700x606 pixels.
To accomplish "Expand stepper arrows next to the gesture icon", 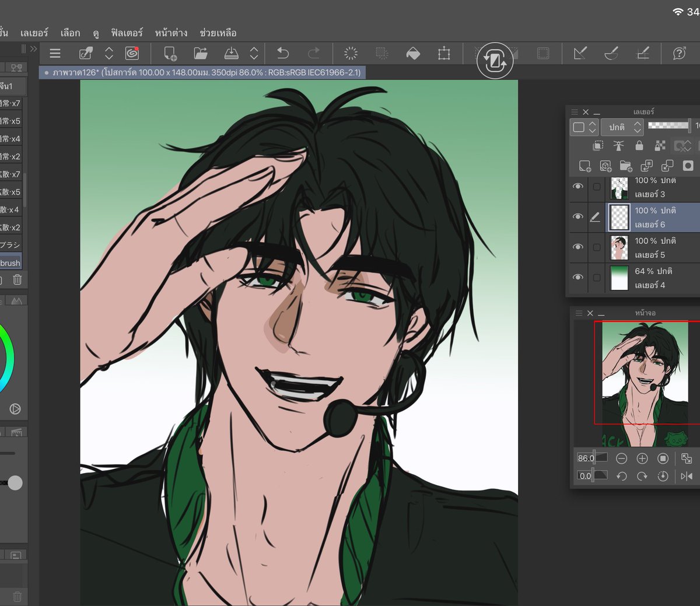I will (x=109, y=54).
